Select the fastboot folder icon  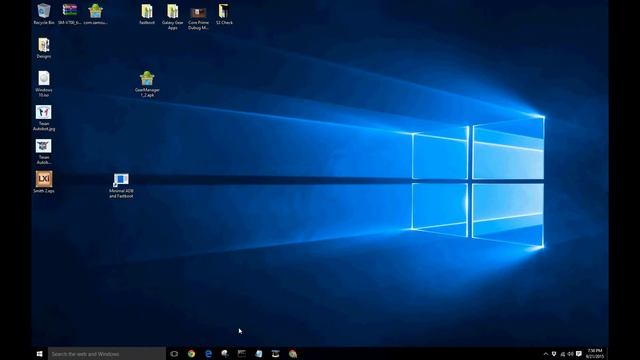coord(147,14)
